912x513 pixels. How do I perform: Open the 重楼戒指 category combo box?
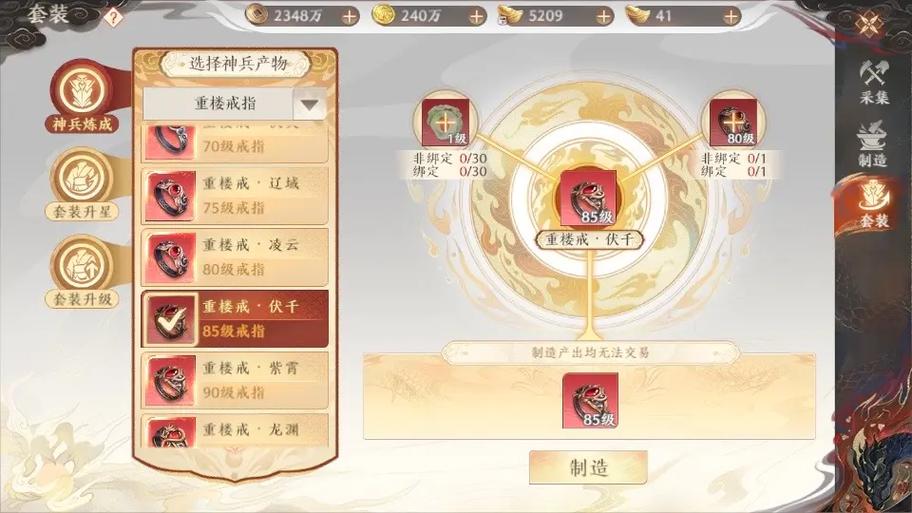(234, 104)
